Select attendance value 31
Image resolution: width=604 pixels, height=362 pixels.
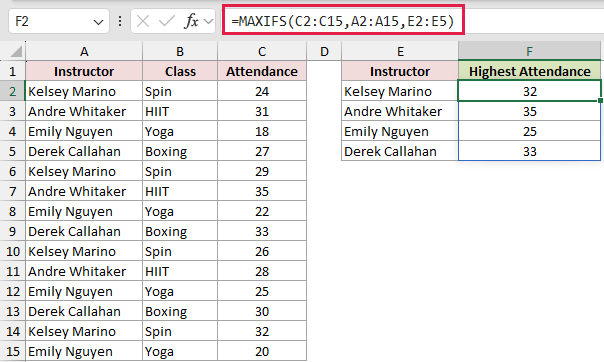(262, 111)
